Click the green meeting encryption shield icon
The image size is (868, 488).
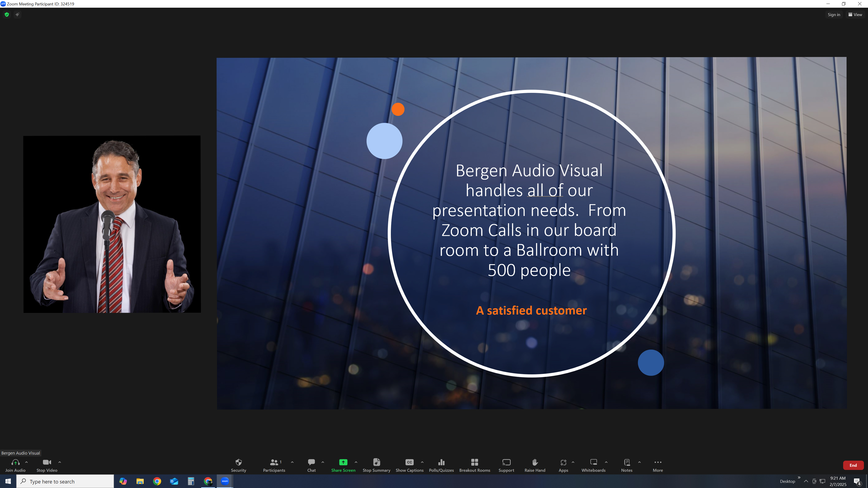pos(7,14)
